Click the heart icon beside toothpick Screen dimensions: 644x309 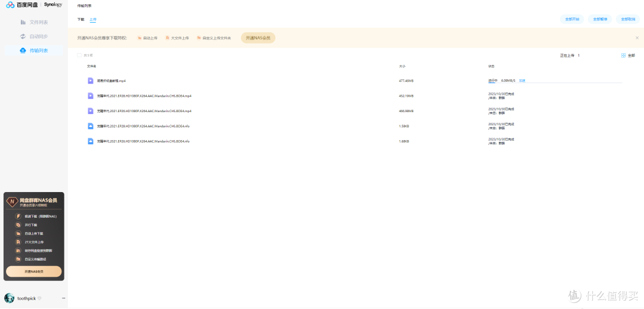pyautogui.click(x=39, y=298)
